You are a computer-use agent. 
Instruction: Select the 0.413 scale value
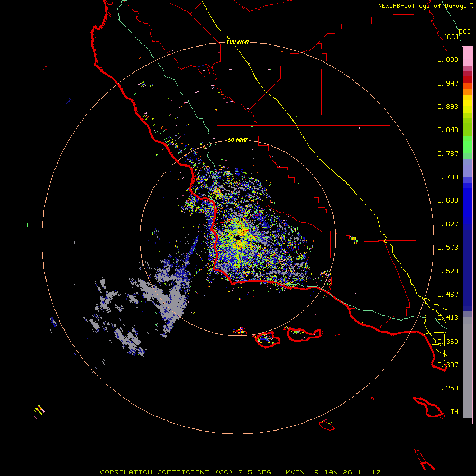point(448,318)
